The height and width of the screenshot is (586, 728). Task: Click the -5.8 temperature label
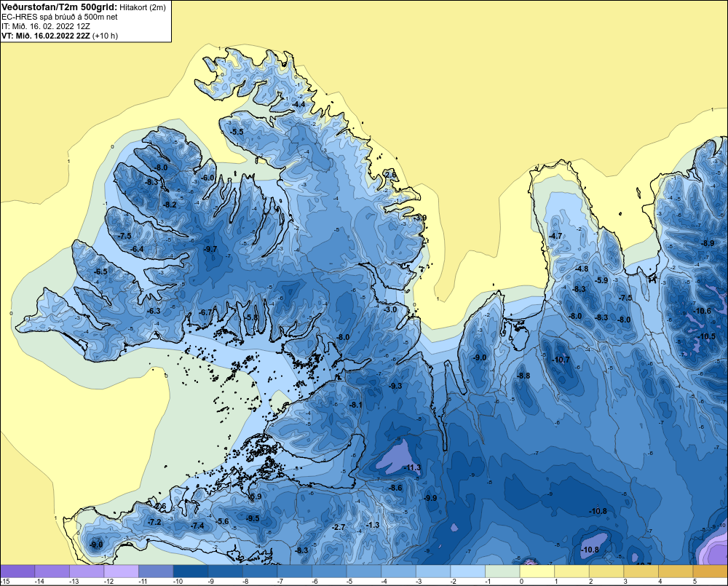pos(251,317)
